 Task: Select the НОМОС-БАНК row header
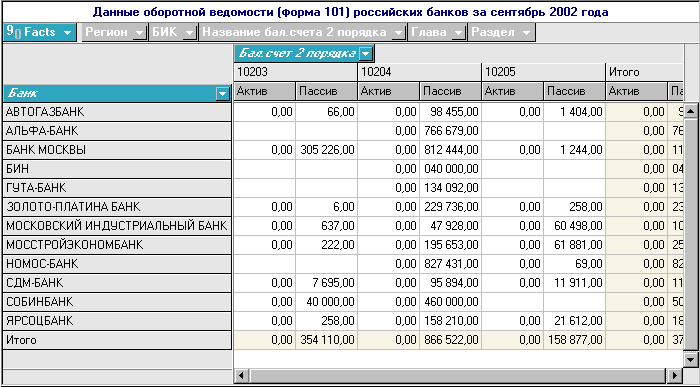pos(117,263)
